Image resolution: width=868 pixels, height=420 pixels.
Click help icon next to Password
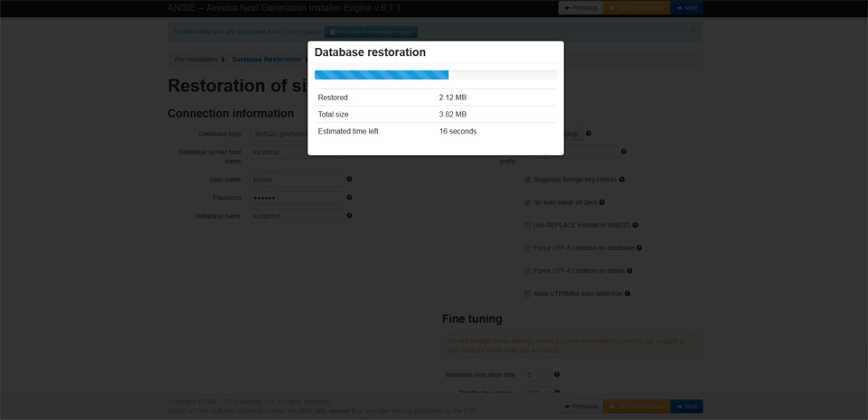(349, 197)
